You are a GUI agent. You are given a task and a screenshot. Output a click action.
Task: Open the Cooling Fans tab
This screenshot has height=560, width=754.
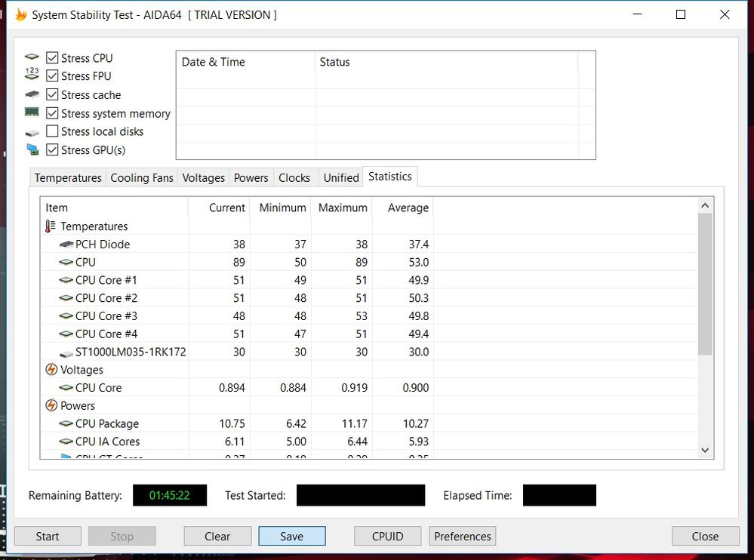[142, 178]
